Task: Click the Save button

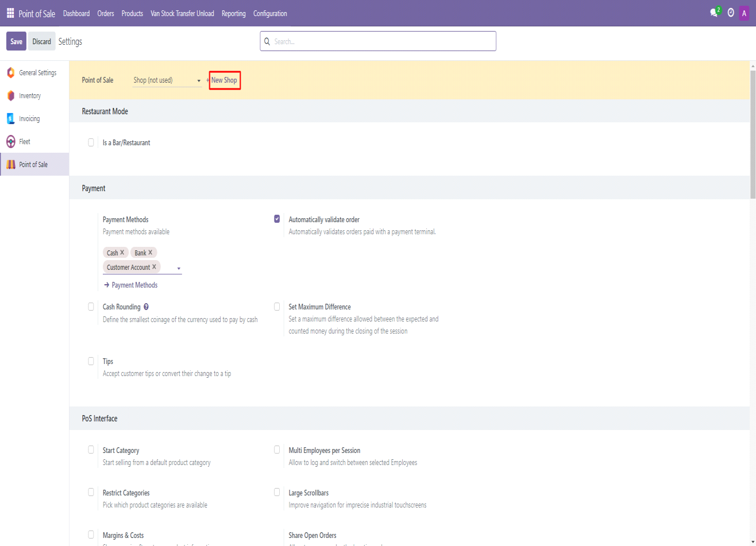Action: 16,41
